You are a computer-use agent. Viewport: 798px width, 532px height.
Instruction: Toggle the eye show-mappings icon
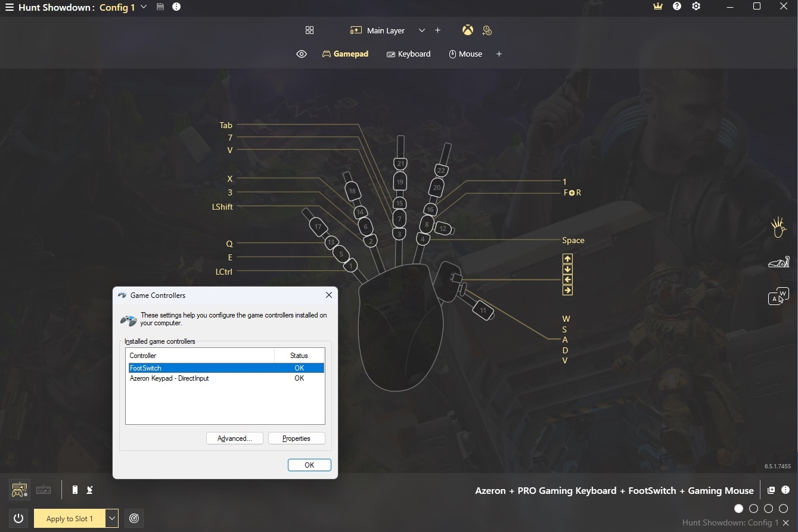[302, 54]
